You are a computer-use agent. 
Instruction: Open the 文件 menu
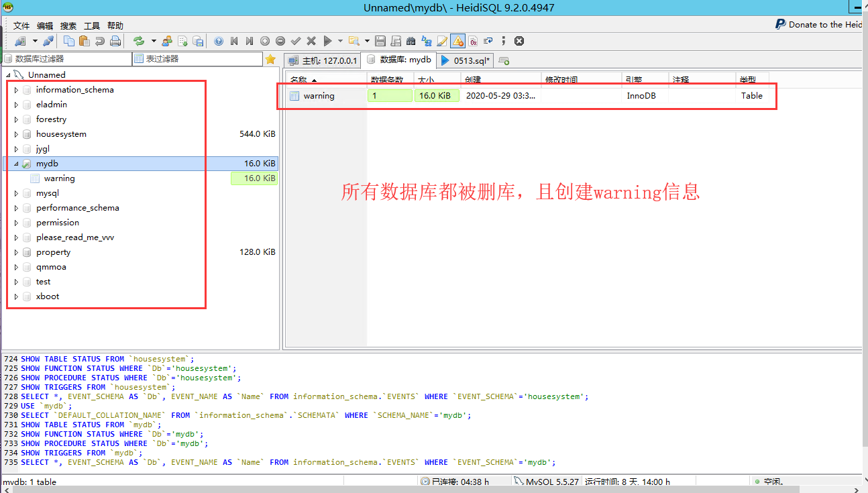(21, 25)
